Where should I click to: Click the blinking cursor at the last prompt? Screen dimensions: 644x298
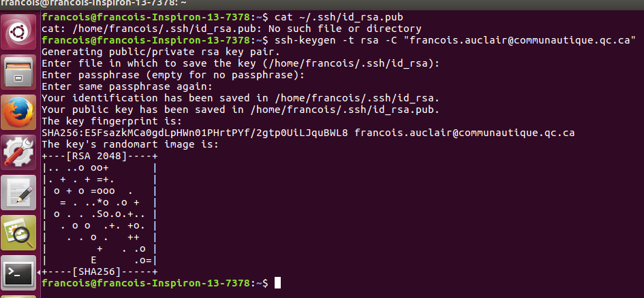click(277, 283)
